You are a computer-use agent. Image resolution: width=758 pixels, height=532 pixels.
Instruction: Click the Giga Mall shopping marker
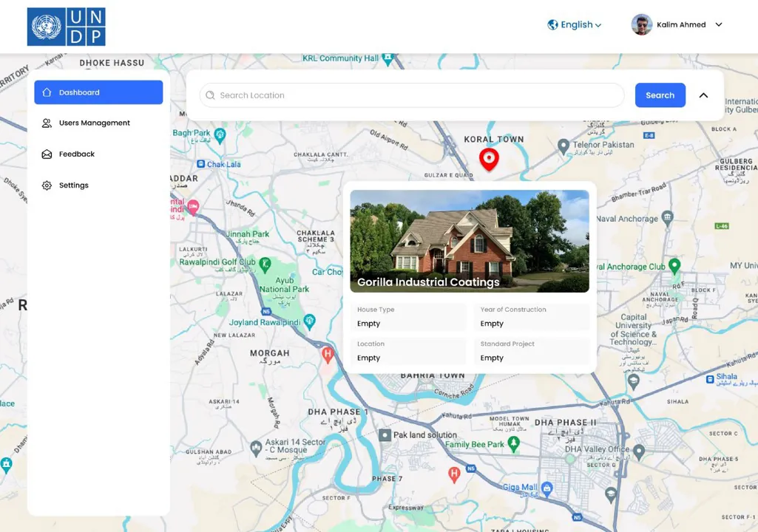[546, 488]
